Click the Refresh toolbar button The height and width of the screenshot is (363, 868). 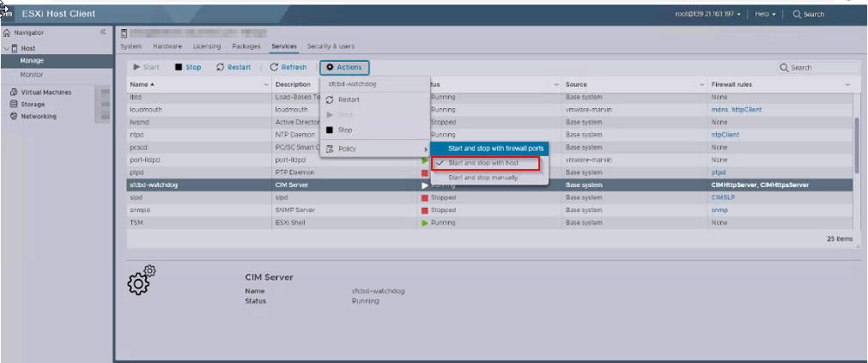[x=288, y=68]
